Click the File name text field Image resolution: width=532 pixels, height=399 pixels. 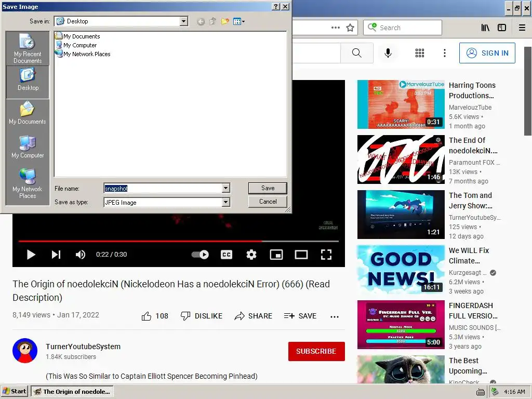163,188
